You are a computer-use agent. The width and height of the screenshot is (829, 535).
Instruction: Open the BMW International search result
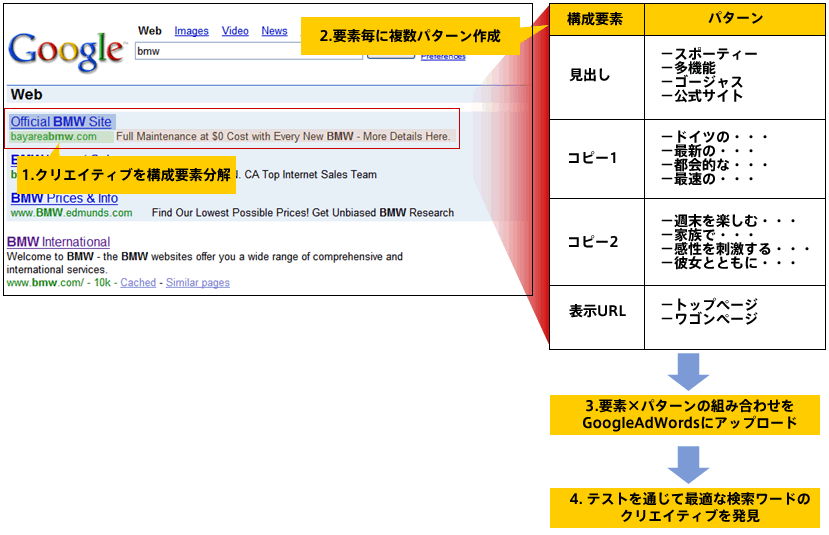click(x=58, y=242)
